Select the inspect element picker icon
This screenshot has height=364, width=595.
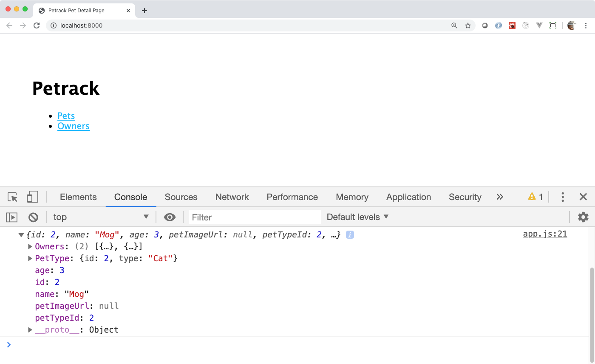13,197
